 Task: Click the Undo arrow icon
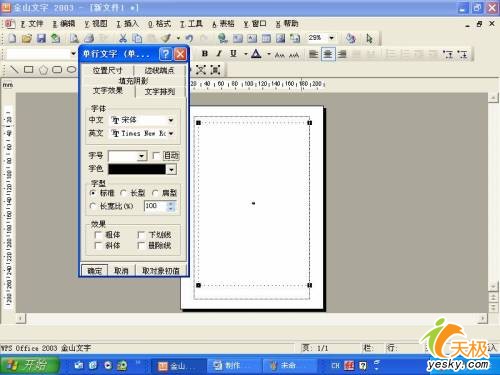(x=189, y=38)
